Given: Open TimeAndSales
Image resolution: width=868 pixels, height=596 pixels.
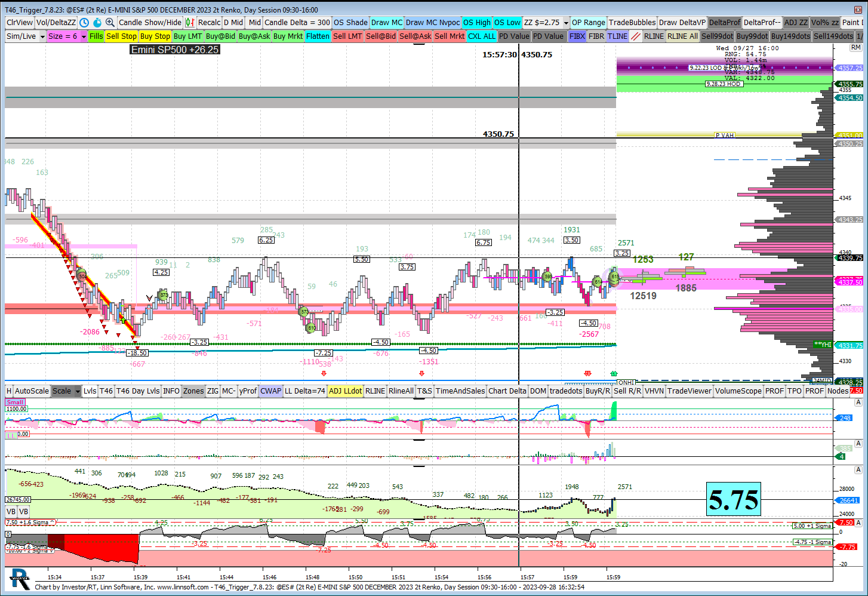Looking at the screenshot, I should click(460, 391).
